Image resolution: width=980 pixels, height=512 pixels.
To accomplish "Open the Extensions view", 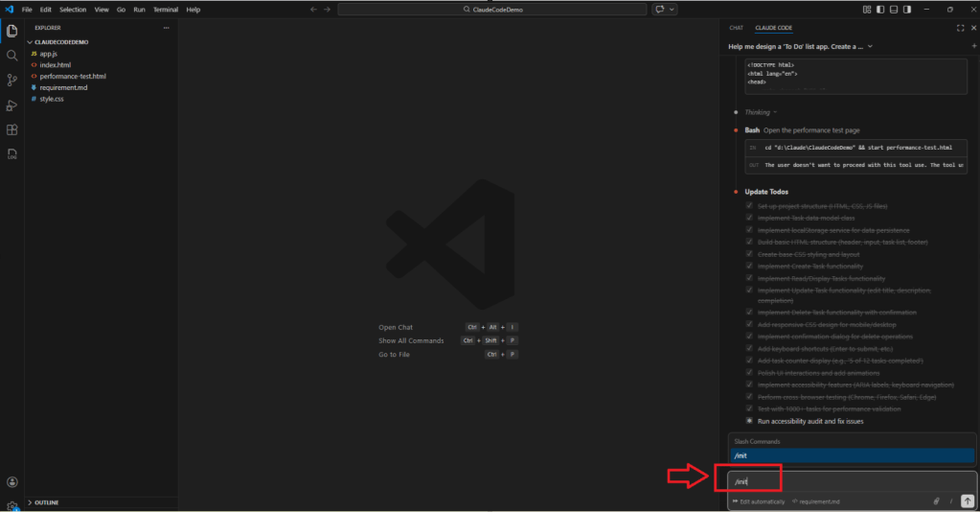I will 11,129.
